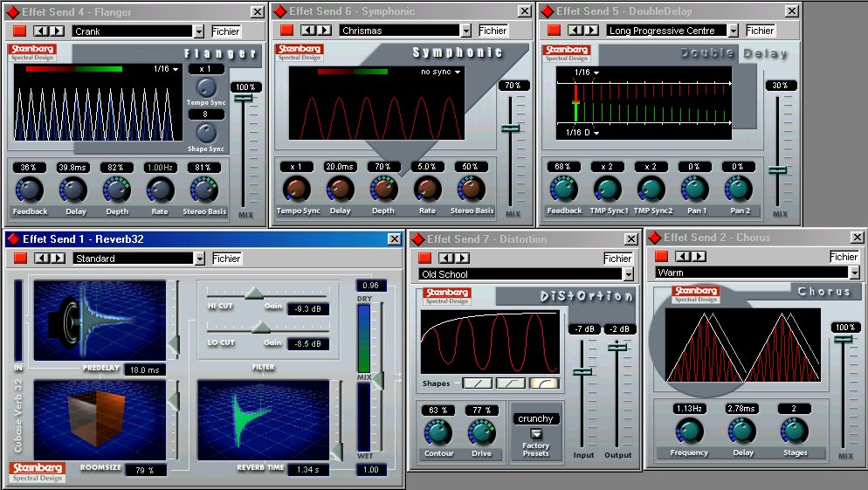
Task: Open Long Progressive Centre preset dropdown
Action: (x=734, y=31)
